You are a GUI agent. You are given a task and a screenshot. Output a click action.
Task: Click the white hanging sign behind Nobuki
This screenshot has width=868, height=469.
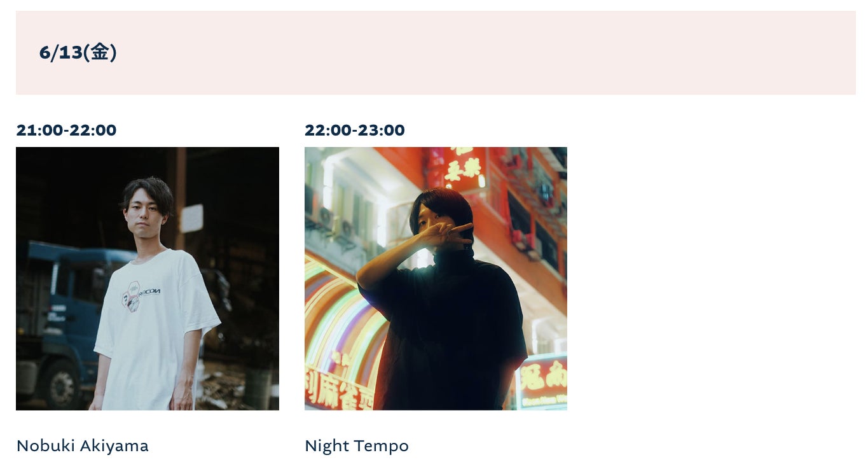coord(191,218)
